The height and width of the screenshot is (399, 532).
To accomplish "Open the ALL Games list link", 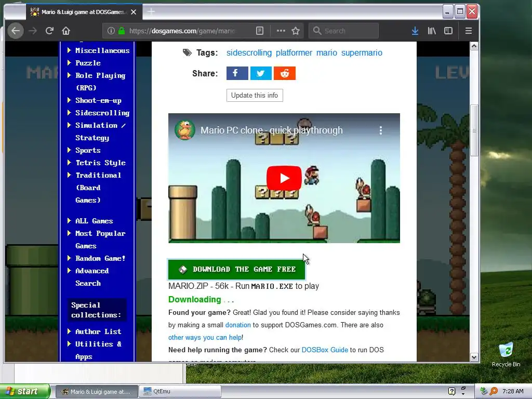I will pyautogui.click(x=94, y=221).
